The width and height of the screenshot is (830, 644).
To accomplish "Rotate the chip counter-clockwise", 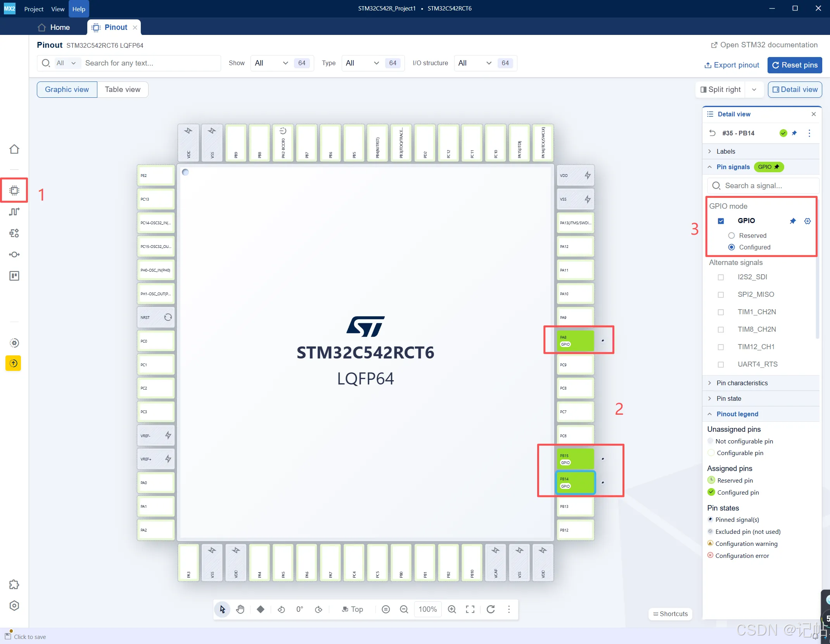I will [281, 609].
